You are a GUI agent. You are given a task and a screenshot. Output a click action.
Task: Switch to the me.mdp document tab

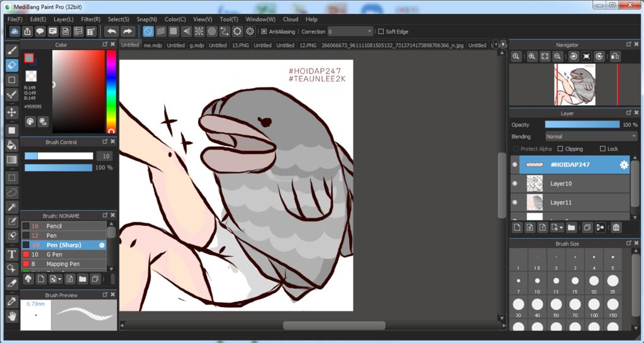click(x=153, y=45)
